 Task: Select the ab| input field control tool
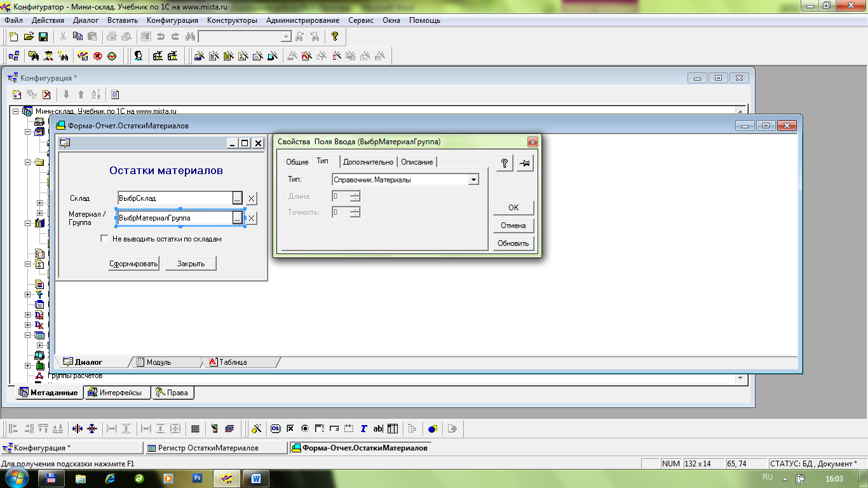tap(378, 429)
